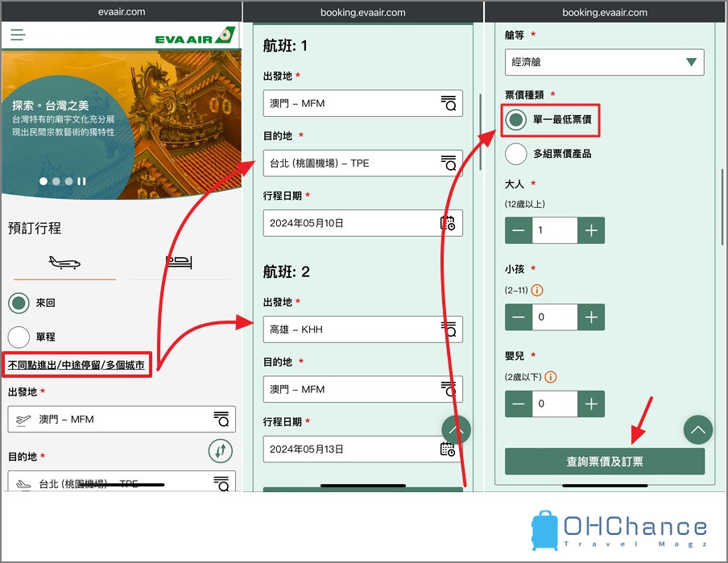The width and height of the screenshot is (728, 563).
Task: Open the calendar icon for flight 1 date
Action: (x=448, y=223)
